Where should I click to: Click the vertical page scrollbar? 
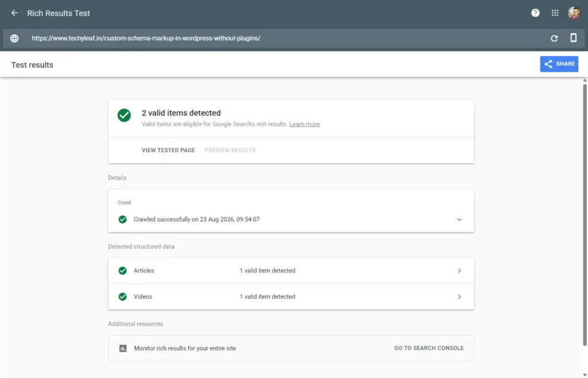pyautogui.click(x=585, y=215)
